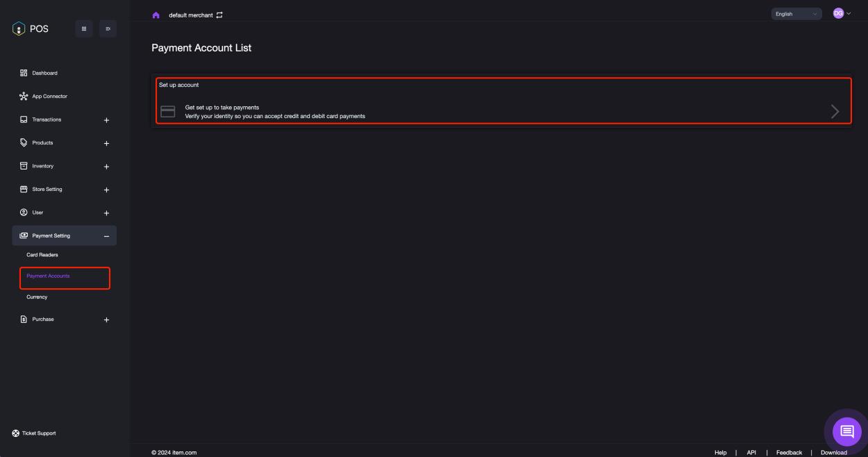The width and height of the screenshot is (868, 457).
Task: Switch to Card Readers
Action: coord(42,254)
